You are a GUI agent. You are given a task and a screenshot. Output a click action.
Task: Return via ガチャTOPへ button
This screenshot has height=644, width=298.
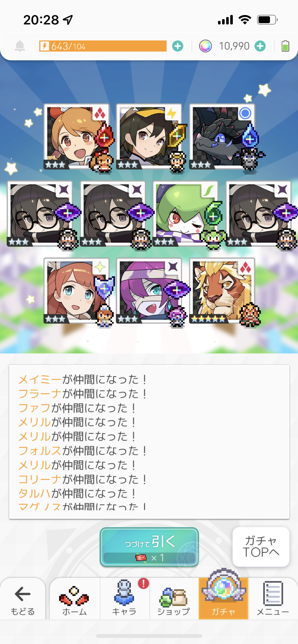click(x=261, y=547)
